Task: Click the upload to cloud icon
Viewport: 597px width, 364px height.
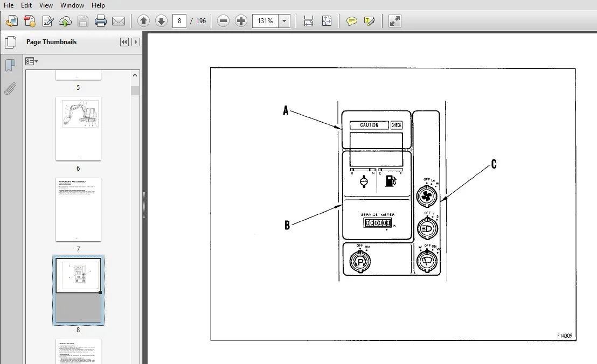Action: coord(65,21)
